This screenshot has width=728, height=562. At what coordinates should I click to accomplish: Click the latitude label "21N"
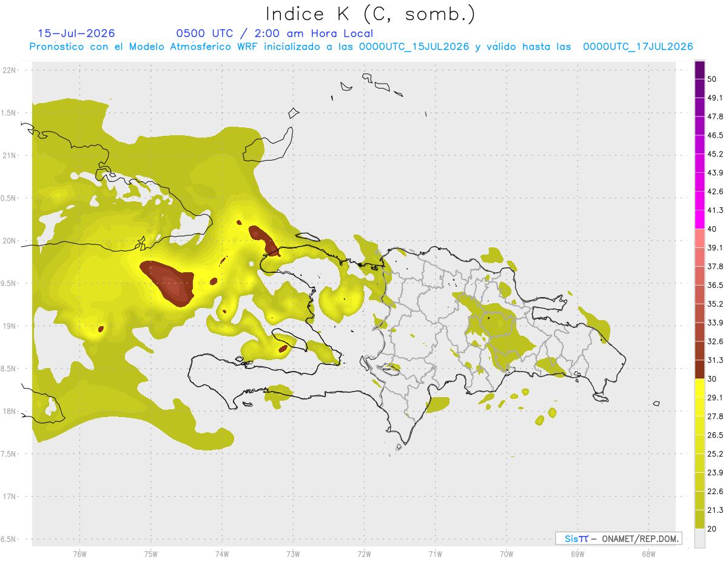(x=10, y=156)
